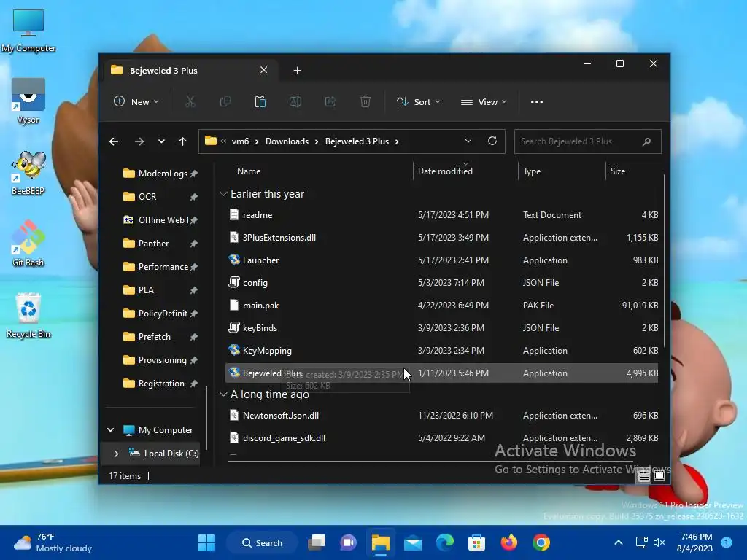Select Newtonsoft.Json.dll file
The image size is (747, 560).
[442, 415]
